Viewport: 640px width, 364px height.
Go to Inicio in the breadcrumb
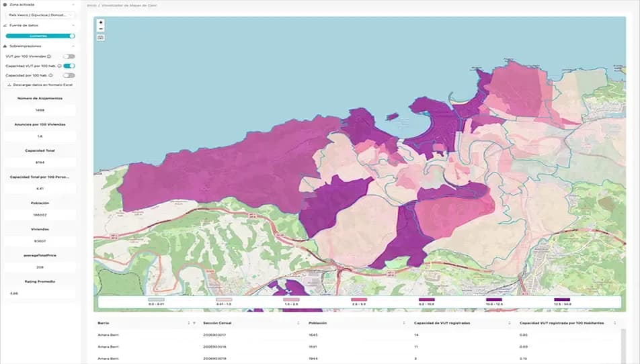[x=91, y=5]
